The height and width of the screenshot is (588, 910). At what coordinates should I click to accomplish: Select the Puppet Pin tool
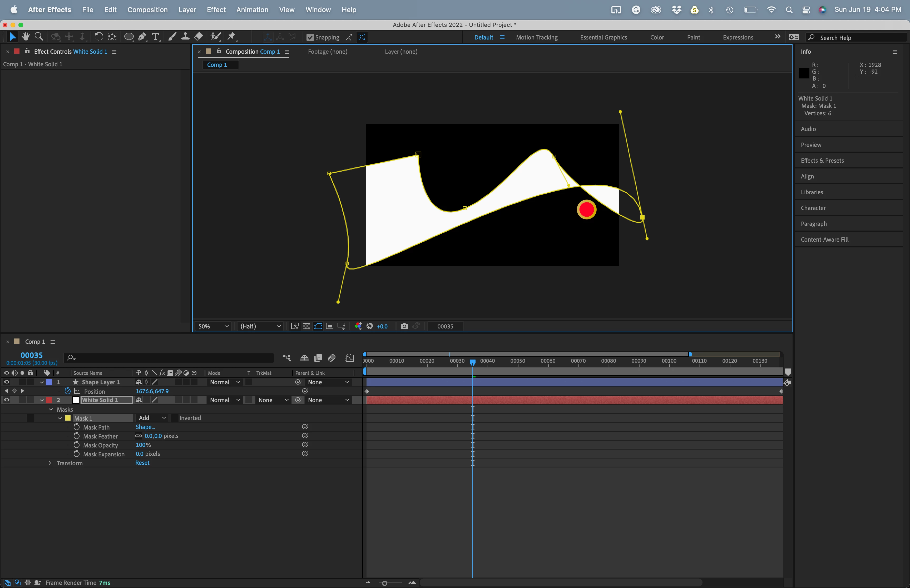click(x=231, y=37)
